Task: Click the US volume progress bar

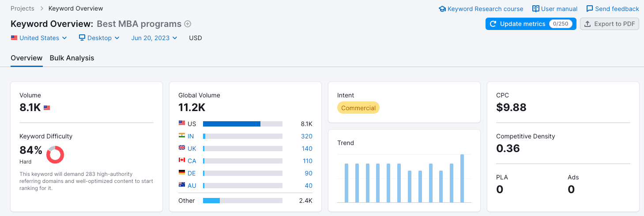Action: 243,124
